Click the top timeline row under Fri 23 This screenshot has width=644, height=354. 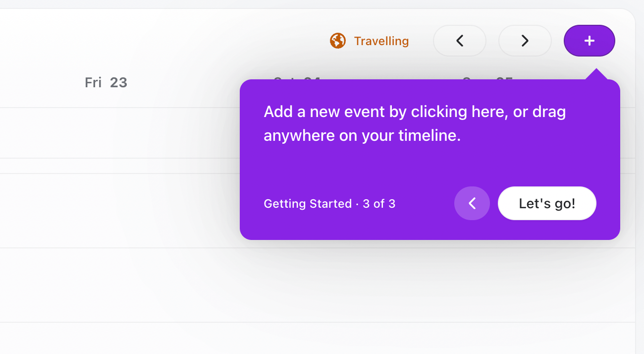pos(106,133)
